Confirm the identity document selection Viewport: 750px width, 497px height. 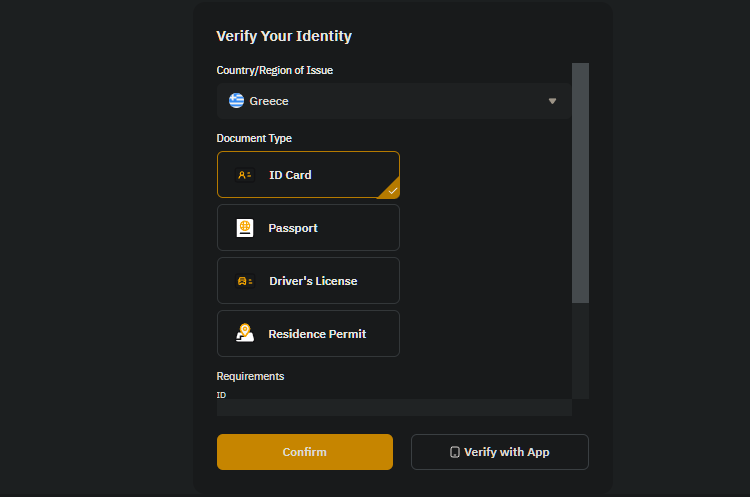tap(305, 452)
